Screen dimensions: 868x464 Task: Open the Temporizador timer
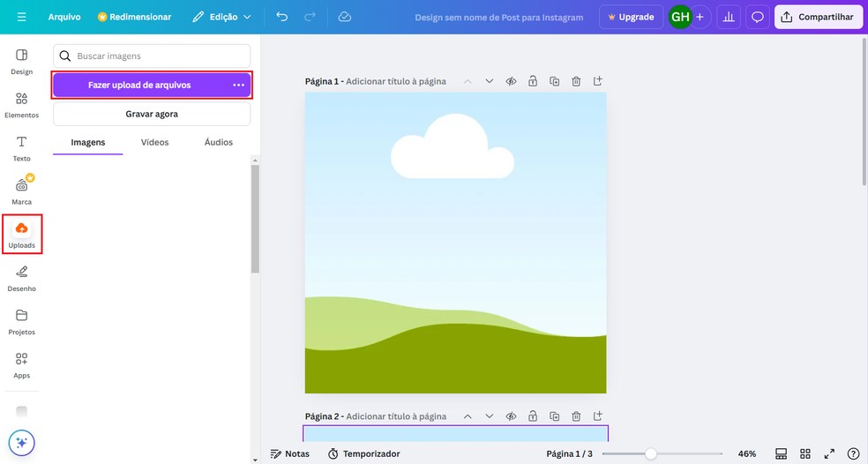coord(363,454)
